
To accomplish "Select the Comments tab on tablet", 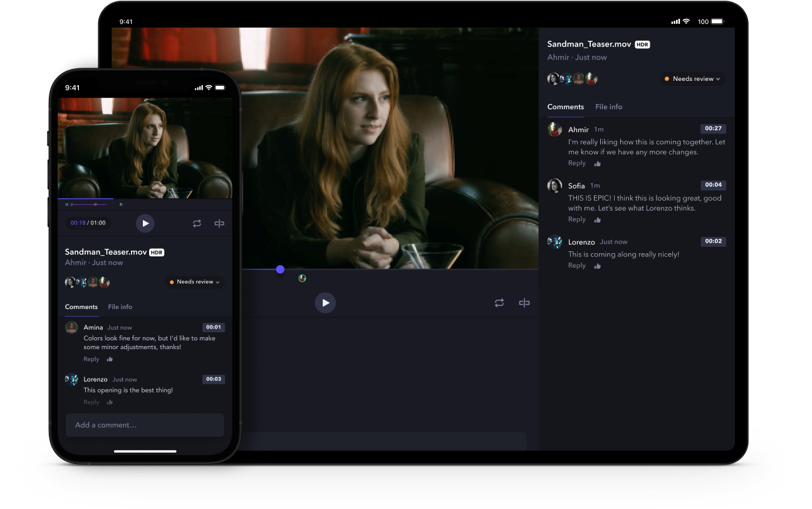I will point(565,107).
